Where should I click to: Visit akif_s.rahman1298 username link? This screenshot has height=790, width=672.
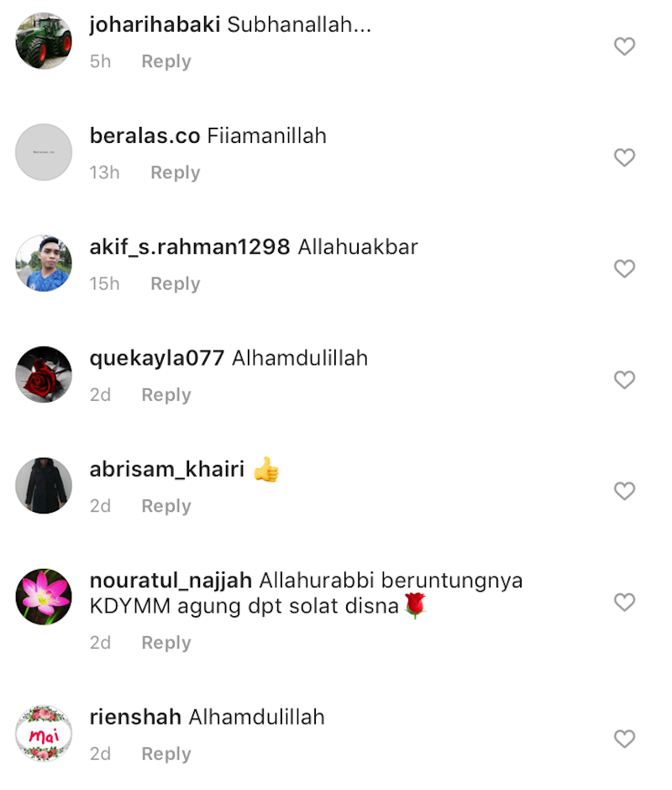190,247
